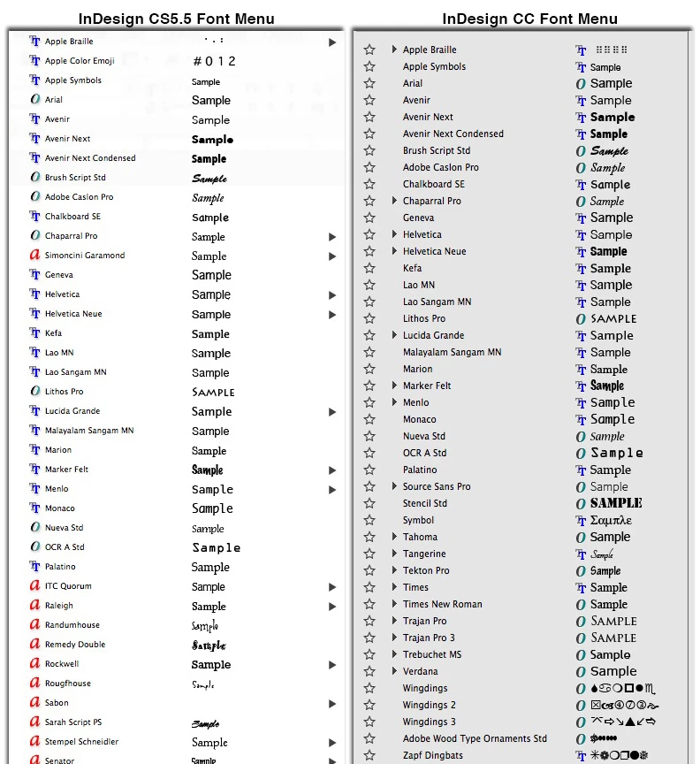
Task: Expand the Helvetica family in CC menu
Action: (394, 233)
